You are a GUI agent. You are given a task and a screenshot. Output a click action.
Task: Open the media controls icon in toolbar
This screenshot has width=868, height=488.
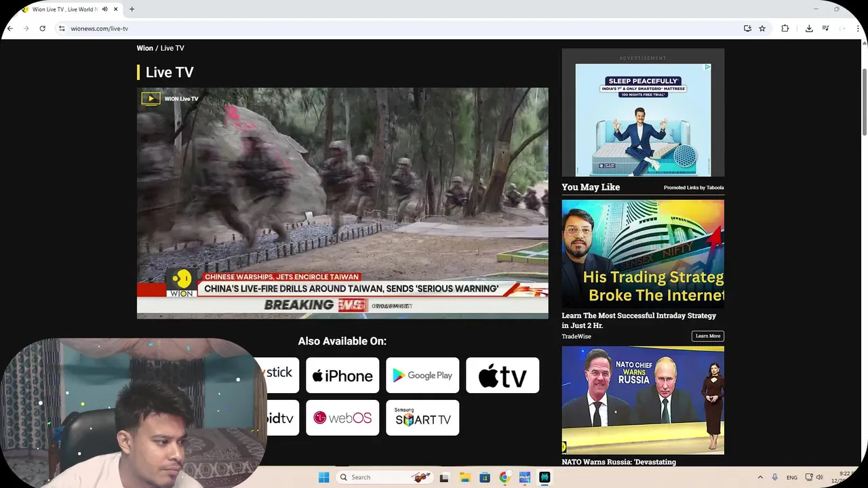[x=825, y=28]
